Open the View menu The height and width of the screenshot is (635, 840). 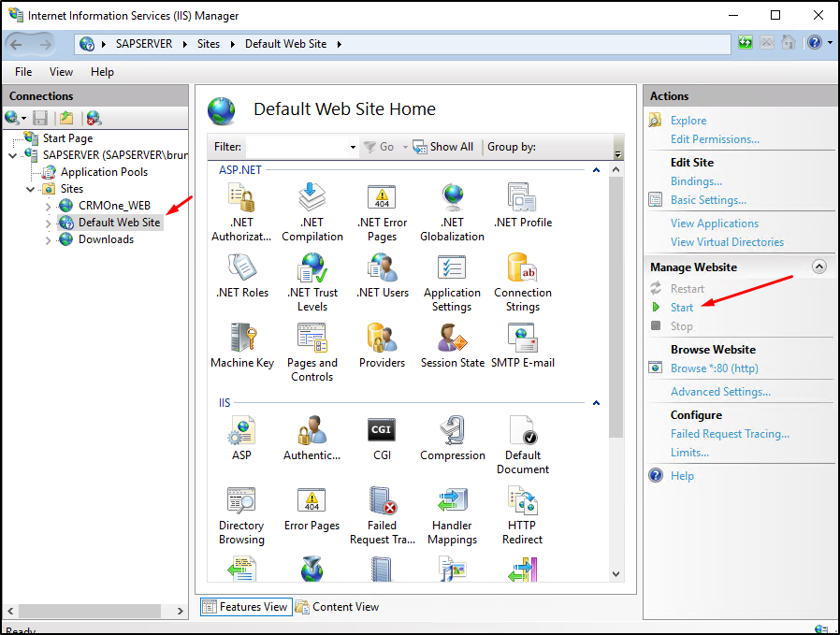[x=61, y=72]
